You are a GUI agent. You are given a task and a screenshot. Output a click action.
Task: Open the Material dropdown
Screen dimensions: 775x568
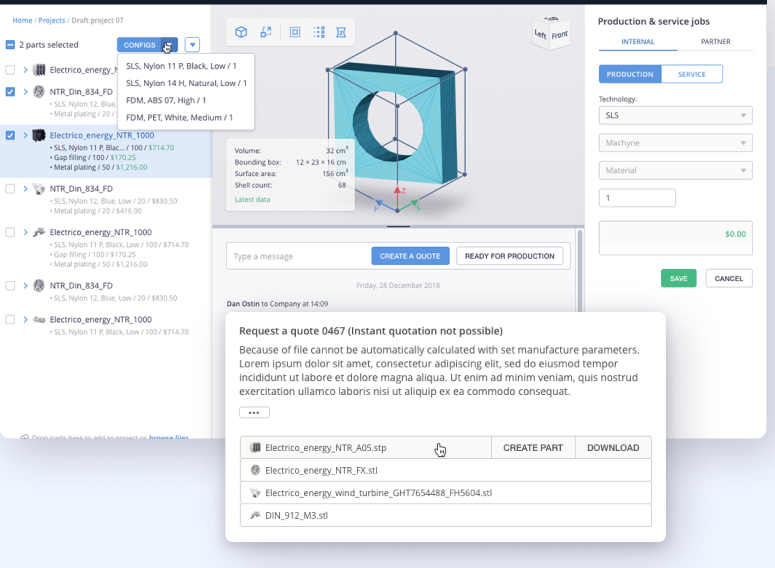(675, 171)
